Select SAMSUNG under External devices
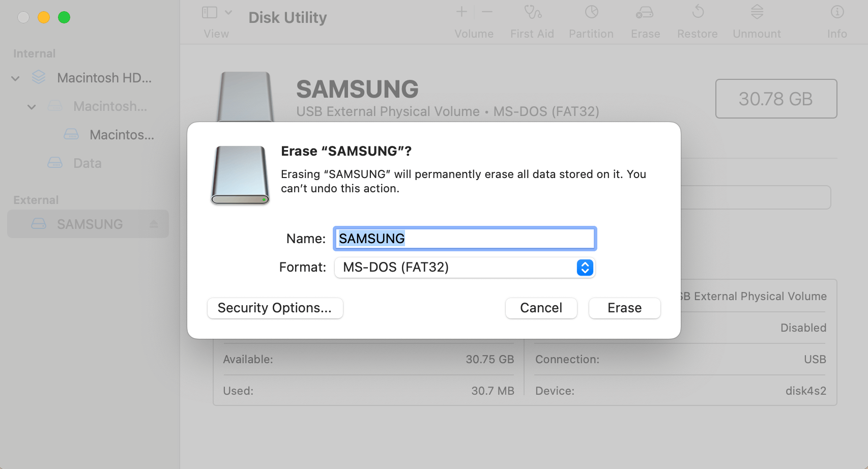Image resolution: width=868 pixels, height=469 pixels. [x=90, y=224]
